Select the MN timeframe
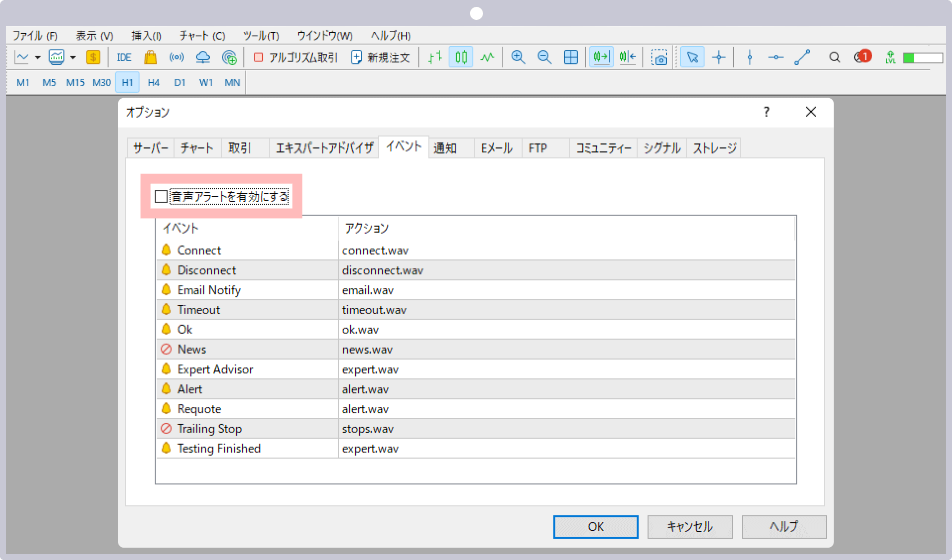This screenshot has width=952, height=560. 232,83
